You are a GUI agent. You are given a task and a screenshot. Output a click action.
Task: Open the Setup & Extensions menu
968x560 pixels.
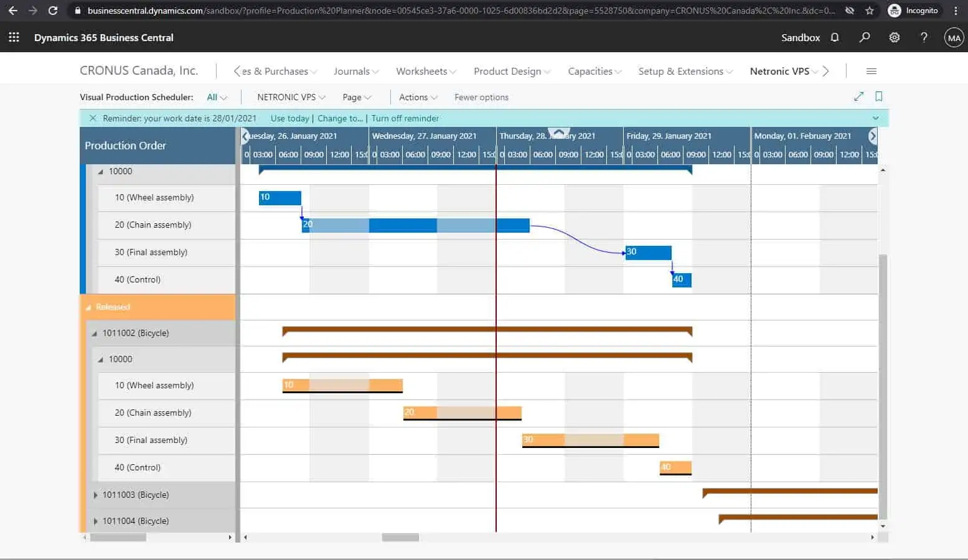coord(685,71)
